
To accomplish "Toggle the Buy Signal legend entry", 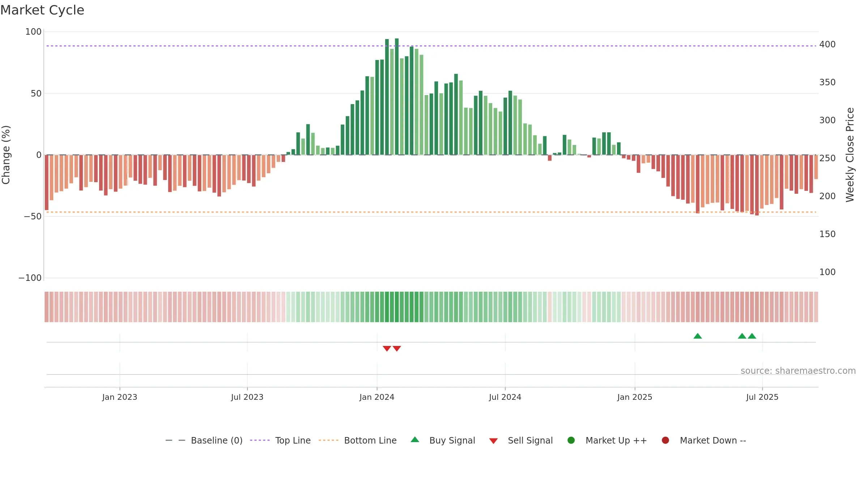I will (x=443, y=440).
